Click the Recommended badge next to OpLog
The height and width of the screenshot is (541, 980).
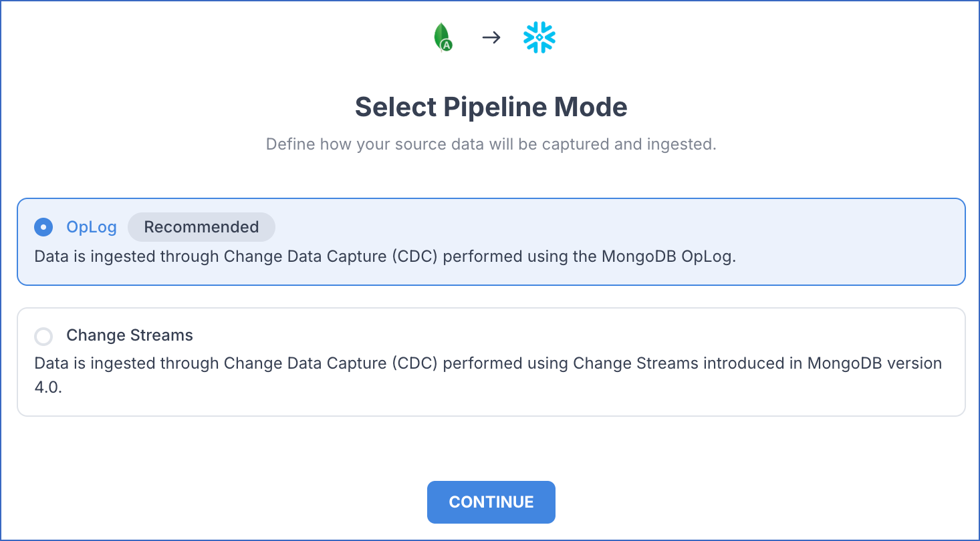coord(201,227)
